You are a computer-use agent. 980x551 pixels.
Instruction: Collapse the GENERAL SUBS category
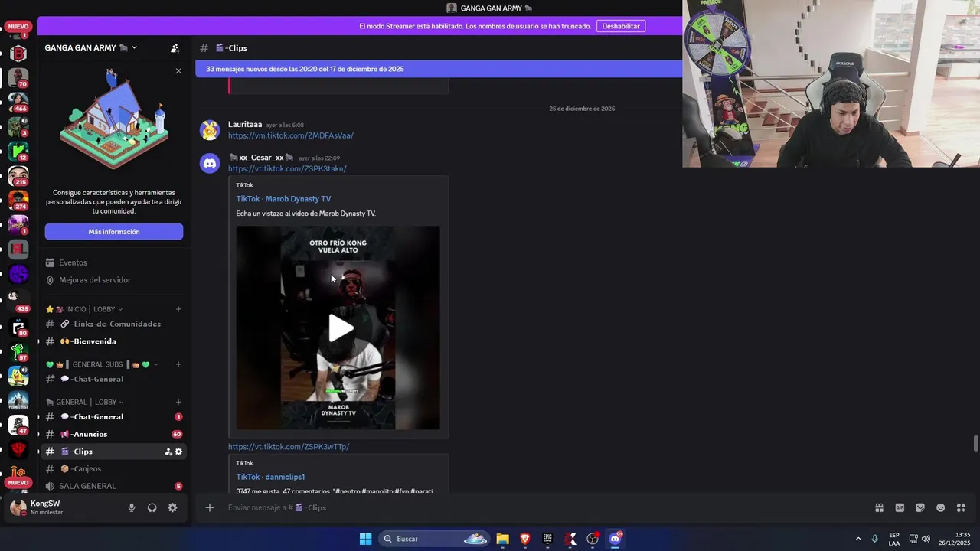tap(103, 364)
